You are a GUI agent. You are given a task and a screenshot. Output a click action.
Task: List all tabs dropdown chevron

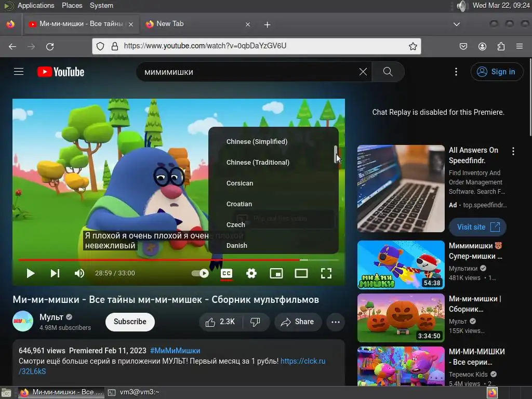tap(457, 24)
